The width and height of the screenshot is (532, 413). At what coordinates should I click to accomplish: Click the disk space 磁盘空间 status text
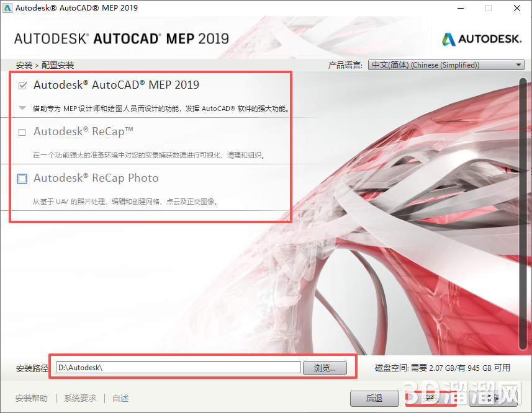click(443, 368)
